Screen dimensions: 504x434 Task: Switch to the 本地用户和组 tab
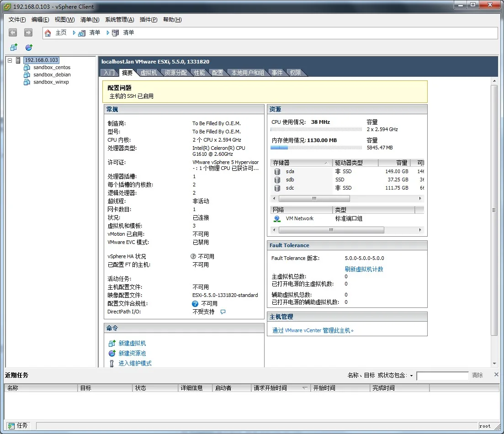point(248,73)
